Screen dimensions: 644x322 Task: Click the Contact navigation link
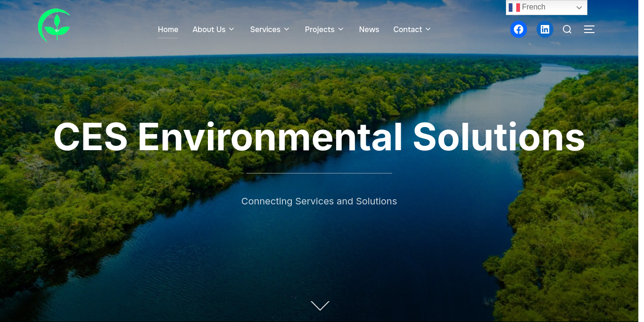pos(407,29)
